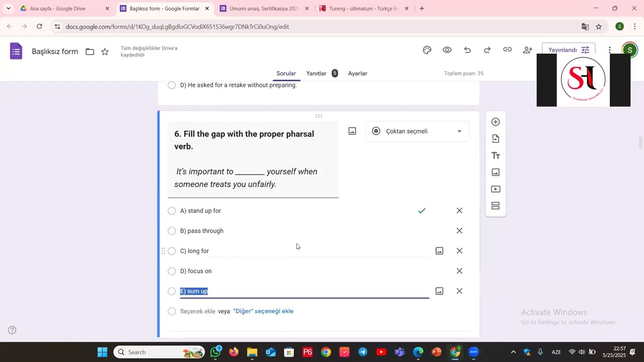Add section from the side toolbar
Screen dimensions: 644x362
[496, 206]
